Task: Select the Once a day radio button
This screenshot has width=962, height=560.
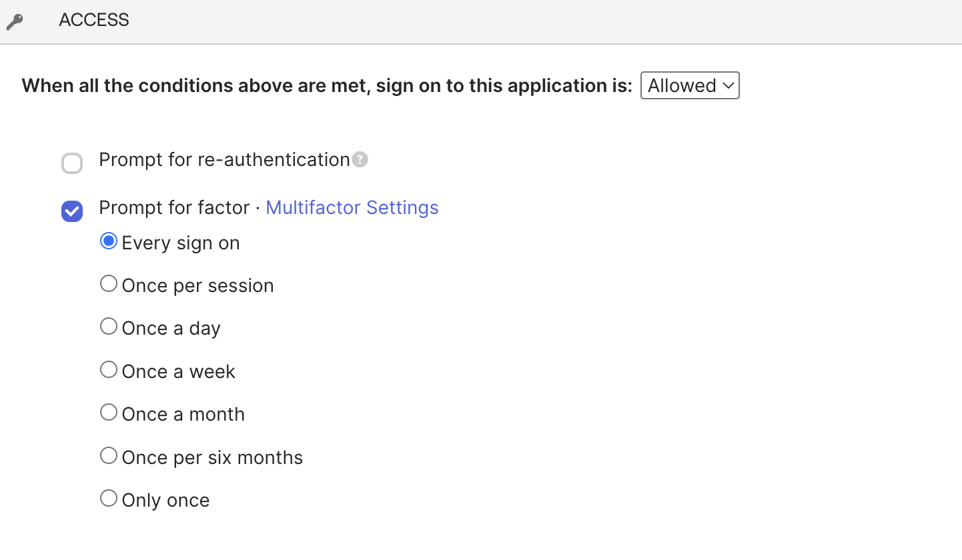Action: 109,327
